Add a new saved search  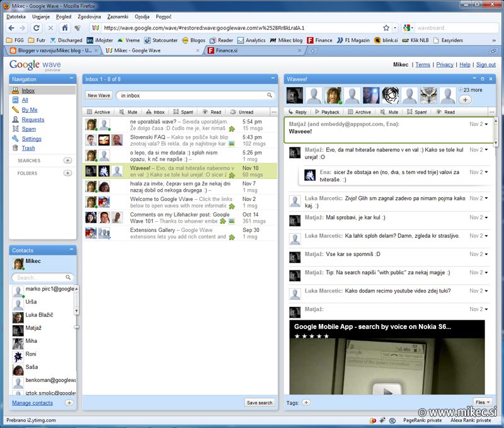pyautogui.click(x=67, y=160)
